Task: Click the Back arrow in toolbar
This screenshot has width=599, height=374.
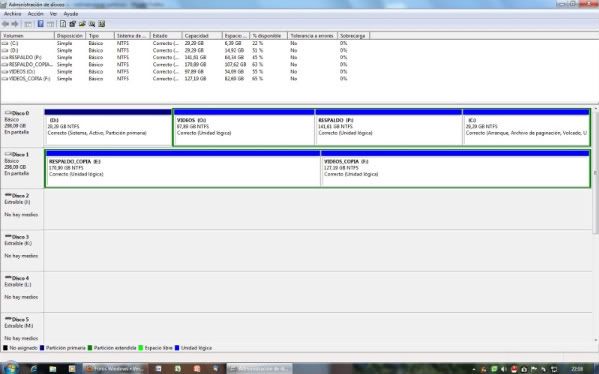Action: (x=5, y=24)
